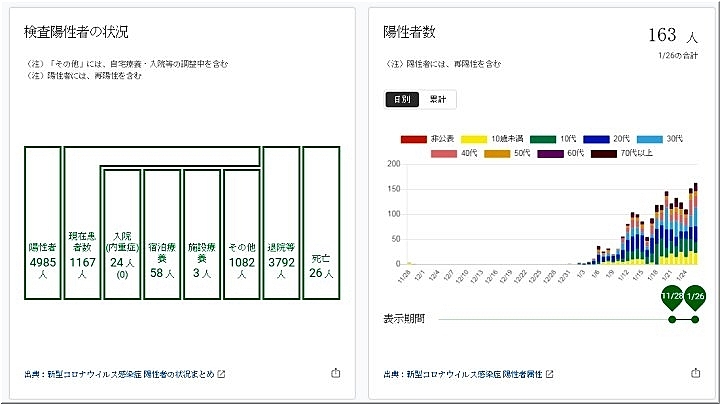
Task: Toggle 10歳未満 legend yellow swatch
Action: [474, 138]
